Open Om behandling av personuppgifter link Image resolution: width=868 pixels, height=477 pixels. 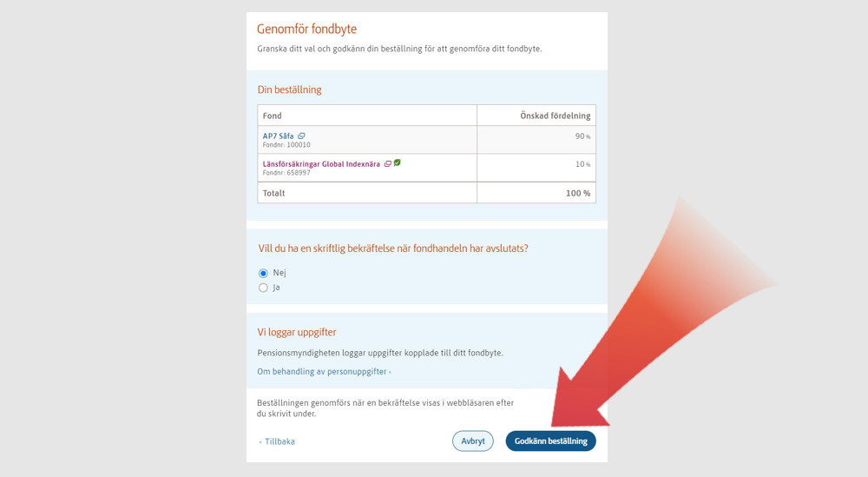(324, 372)
